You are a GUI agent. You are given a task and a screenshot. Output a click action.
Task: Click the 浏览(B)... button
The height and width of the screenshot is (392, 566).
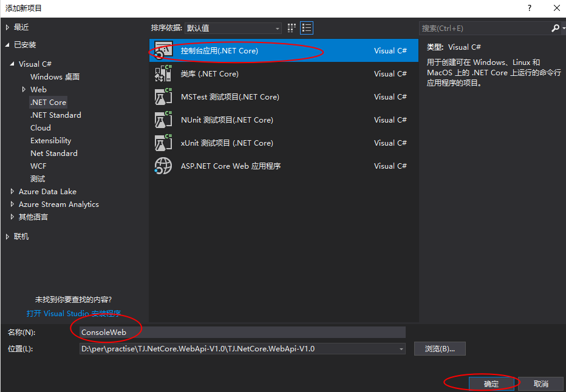(x=440, y=349)
